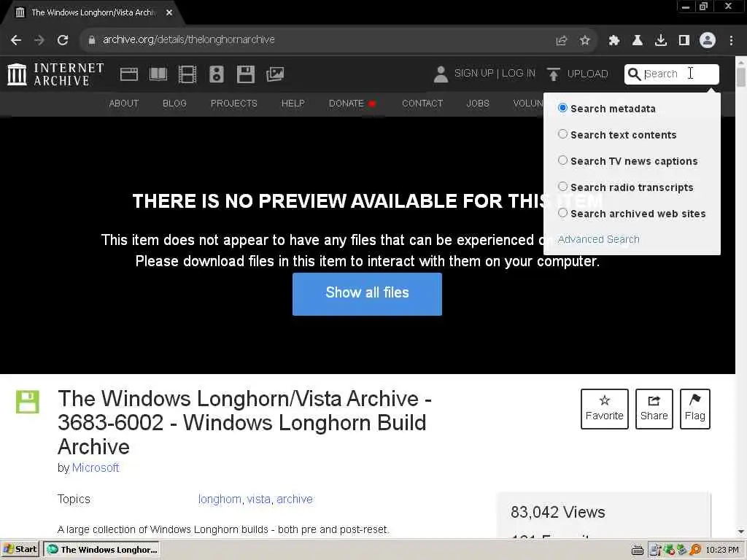Image resolution: width=747 pixels, height=560 pixels.
Task: Click the SIGN UP link
Action: tap(474, 74)
